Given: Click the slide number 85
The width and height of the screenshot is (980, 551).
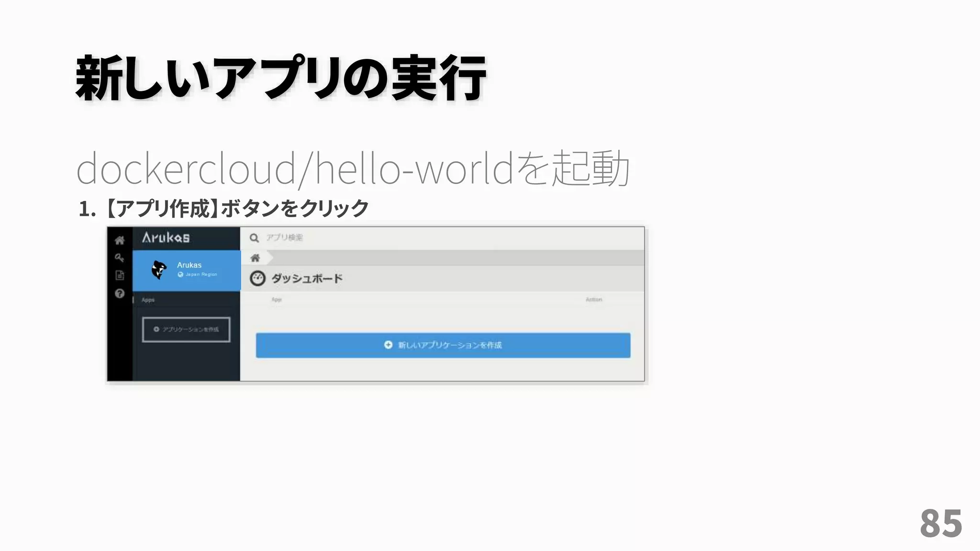Looking at the screenshot, I should pyautogui.click(x=941, y=523).
